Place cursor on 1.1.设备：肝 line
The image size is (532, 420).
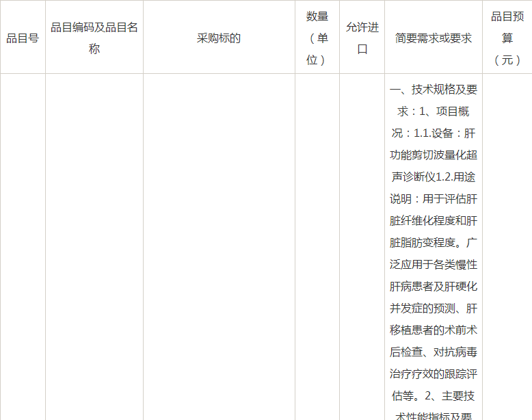pyautogui.click(x=434, y=133)
